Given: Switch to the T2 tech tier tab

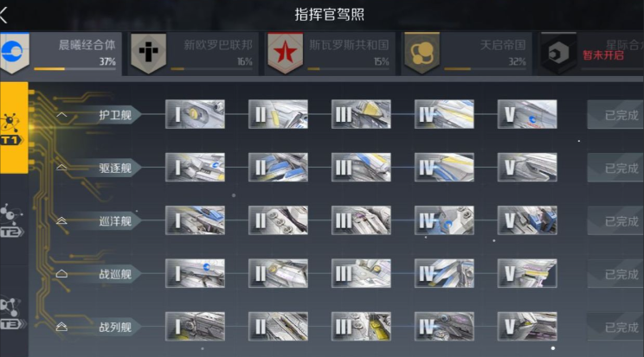Looking at the screenshot, I should (x=12, y=220).
